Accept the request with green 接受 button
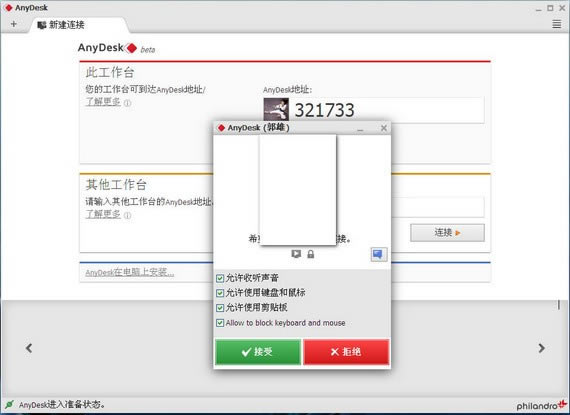 258,351
